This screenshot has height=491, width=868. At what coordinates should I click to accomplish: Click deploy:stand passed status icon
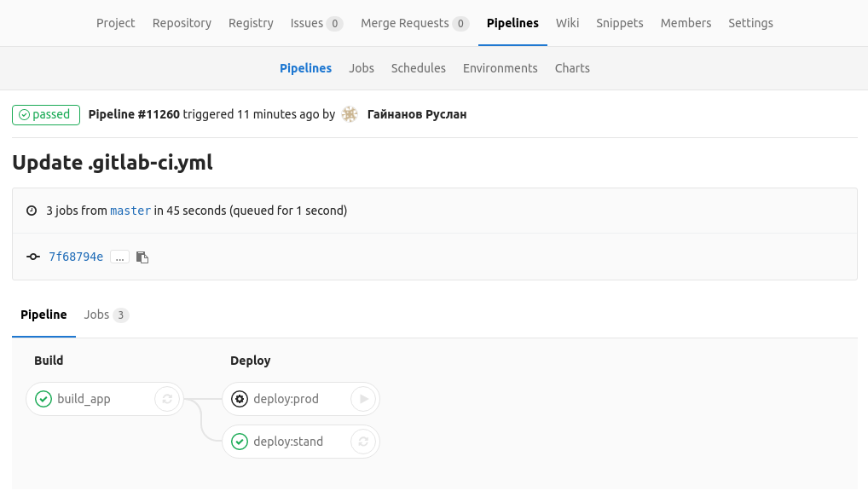click(239, 442)
